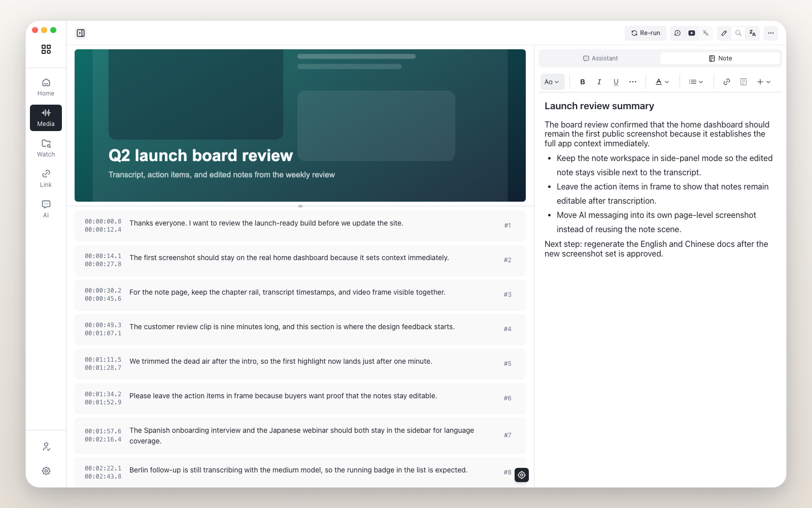
Task: Open the apps grid icon
Action: [x=46, y=49]
